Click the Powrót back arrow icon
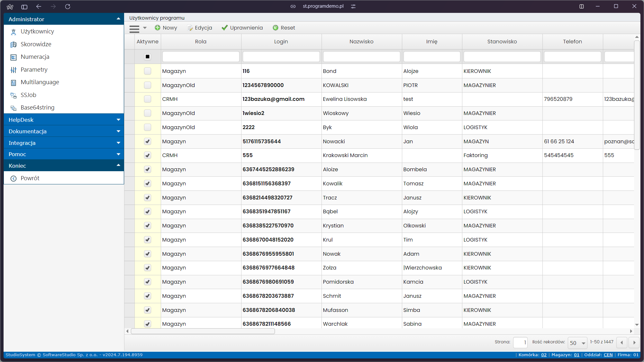 pos(14,179)
